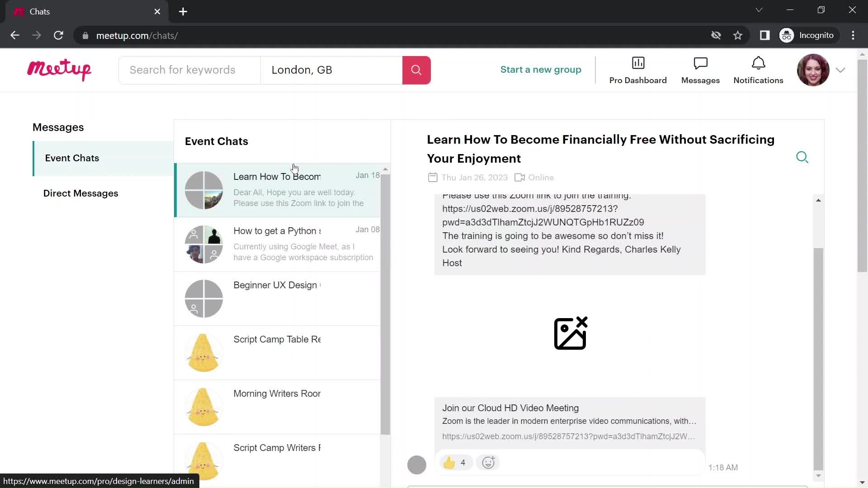Open the Pro Dashboard panel
868x488 pixels.
click(638, 70)
